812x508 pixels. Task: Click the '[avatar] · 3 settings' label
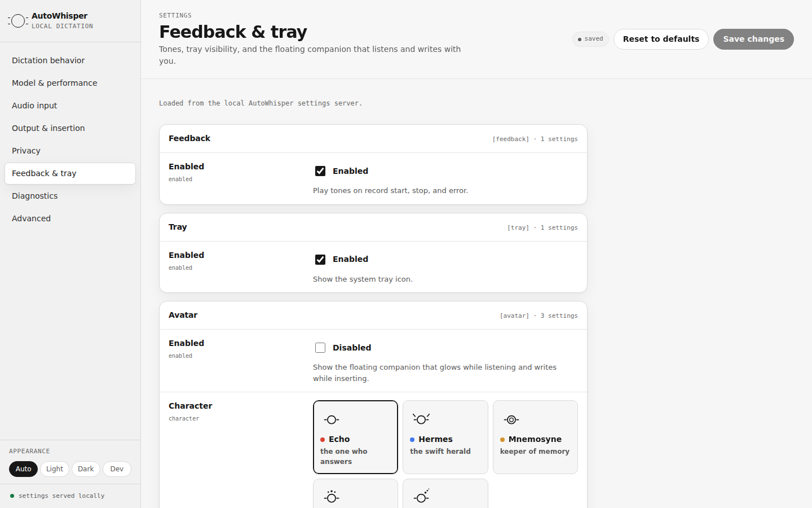point(539,316)
